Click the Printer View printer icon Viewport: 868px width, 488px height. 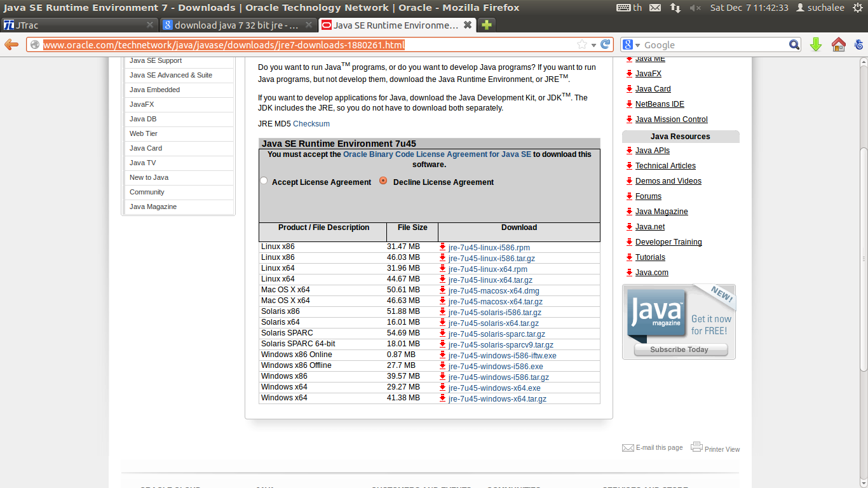(696, 447)
